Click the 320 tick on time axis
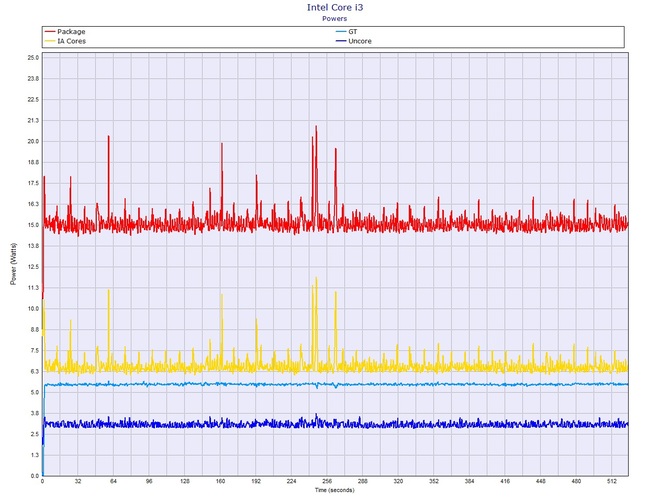Screen dimensions: 670x502 (x=398, y=481)
